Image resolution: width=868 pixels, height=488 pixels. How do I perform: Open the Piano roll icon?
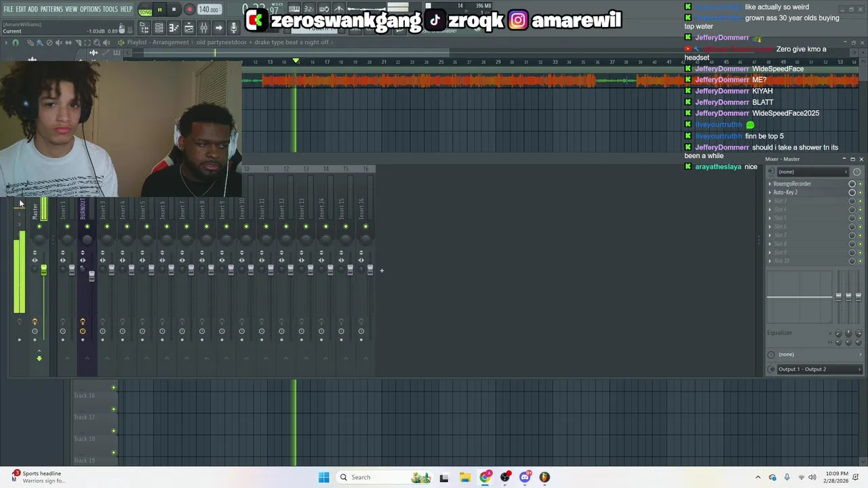tap(174, 28)
